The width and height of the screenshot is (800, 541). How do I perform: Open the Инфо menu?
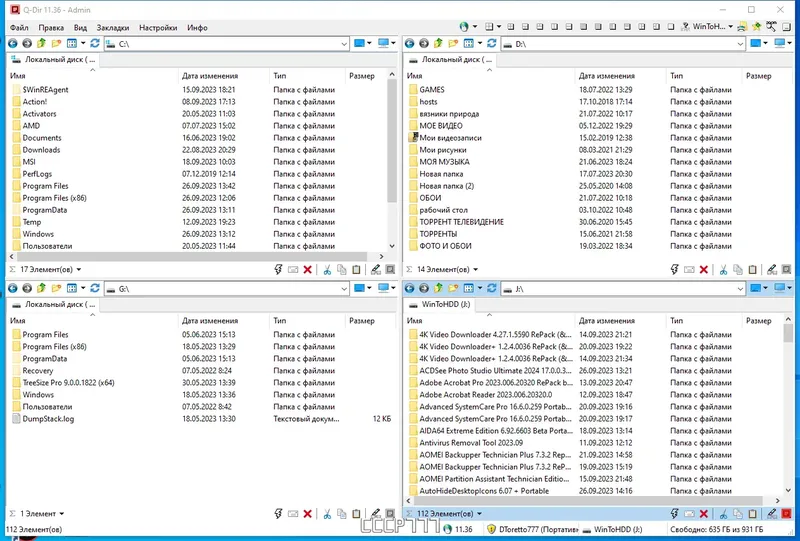point(197,28)
